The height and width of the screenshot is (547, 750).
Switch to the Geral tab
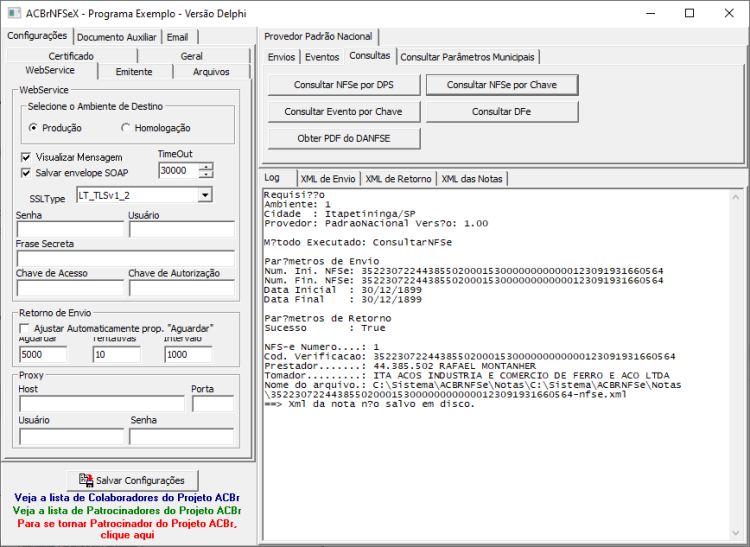[191, 56]
